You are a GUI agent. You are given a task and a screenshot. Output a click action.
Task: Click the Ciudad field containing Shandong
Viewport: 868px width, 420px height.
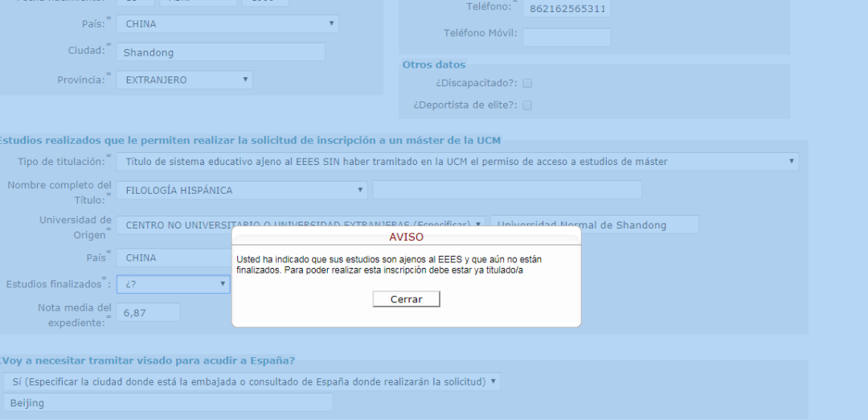pyautogui.click(x=221, y=52)
